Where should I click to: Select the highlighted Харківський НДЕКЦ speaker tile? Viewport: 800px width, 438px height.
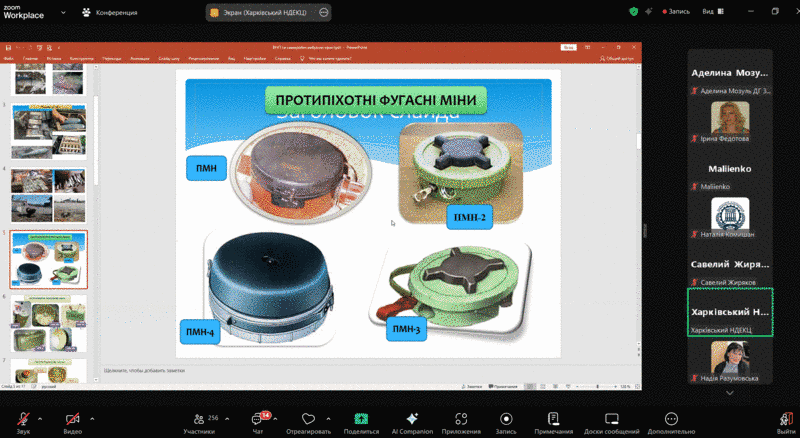[730, 312]
